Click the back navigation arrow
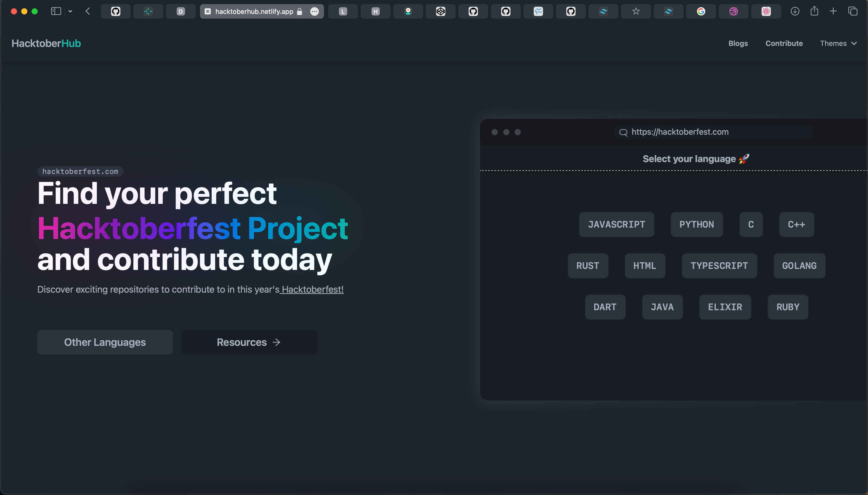The image size is (868, 495). click(x=88, y=11)
